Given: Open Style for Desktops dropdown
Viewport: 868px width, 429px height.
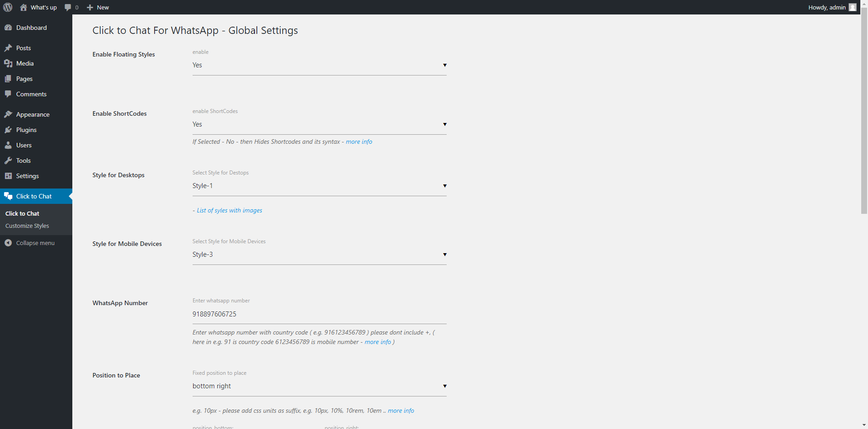Looking at the screenshot, I should pos(319,186).
